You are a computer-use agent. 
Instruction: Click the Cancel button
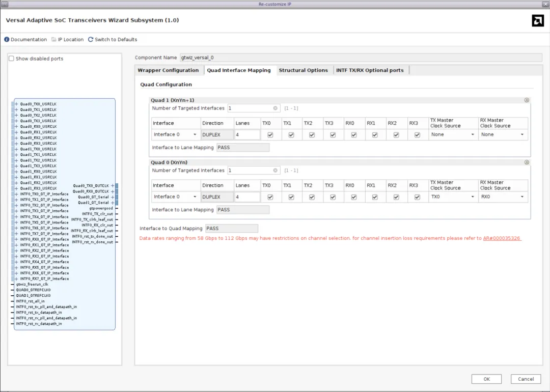(526, 379)
